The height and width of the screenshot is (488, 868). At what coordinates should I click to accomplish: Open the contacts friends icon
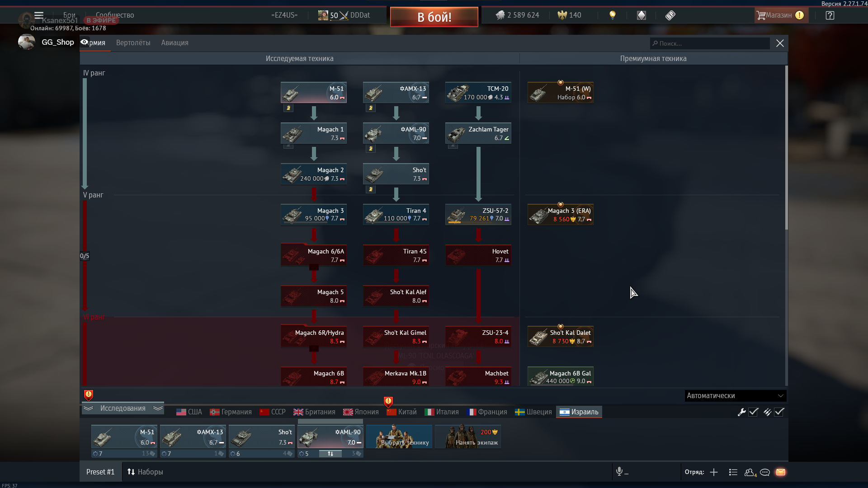tap(750, 472)
